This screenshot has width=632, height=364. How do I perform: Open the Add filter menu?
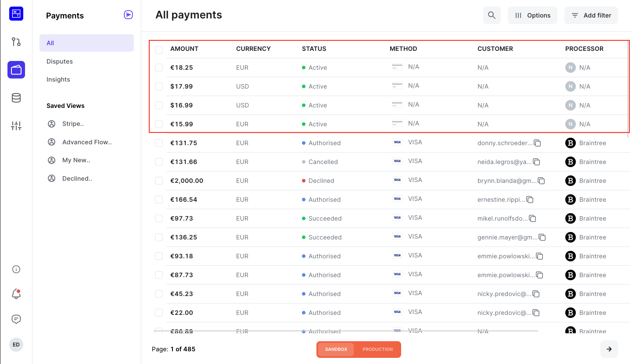point(591,15)
